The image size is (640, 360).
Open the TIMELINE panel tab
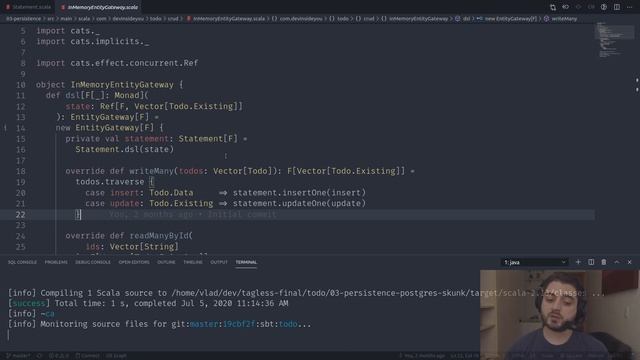coord(193,262)
